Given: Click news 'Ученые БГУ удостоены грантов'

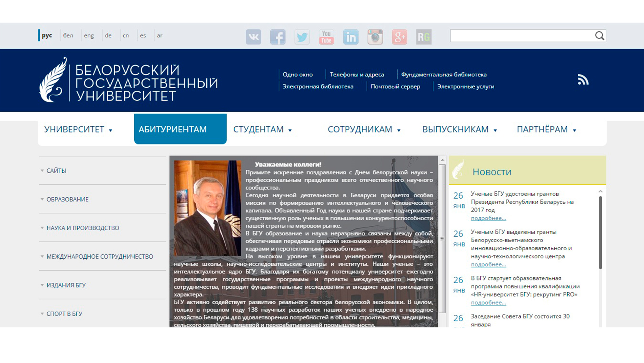Looking at the screenshot, I should [x=522, y=202].
